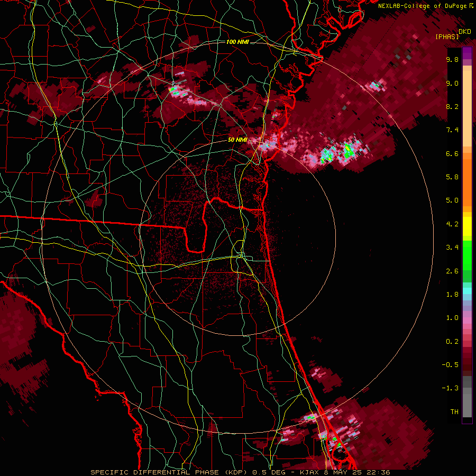The width and height of the screenshot is (476, 476).
Task: Pick the bright green segment of color bar
Action: coord(467,255)
